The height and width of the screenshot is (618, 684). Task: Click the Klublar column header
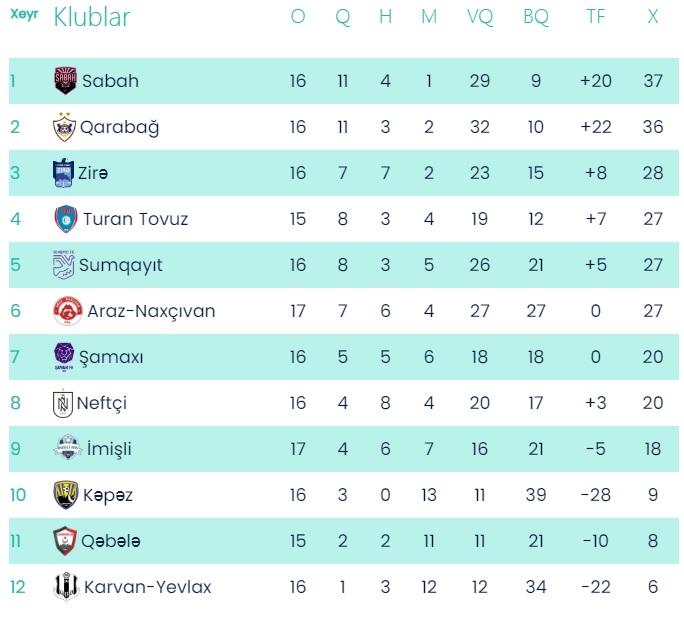[x=91, y=17]
